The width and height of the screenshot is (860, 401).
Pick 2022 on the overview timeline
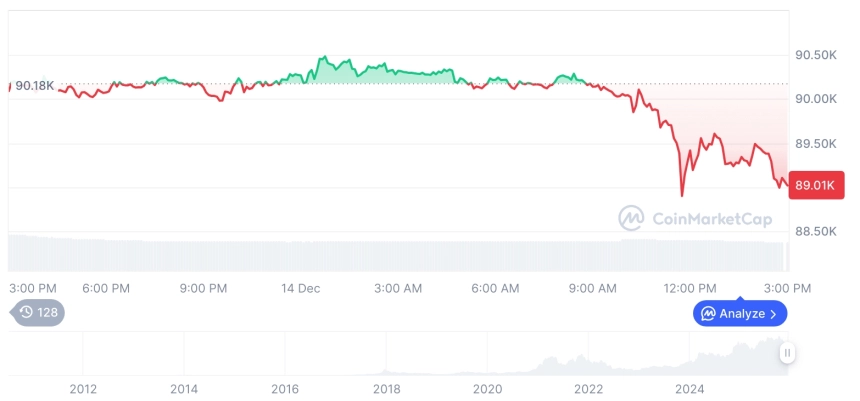(x=588, y=388)
